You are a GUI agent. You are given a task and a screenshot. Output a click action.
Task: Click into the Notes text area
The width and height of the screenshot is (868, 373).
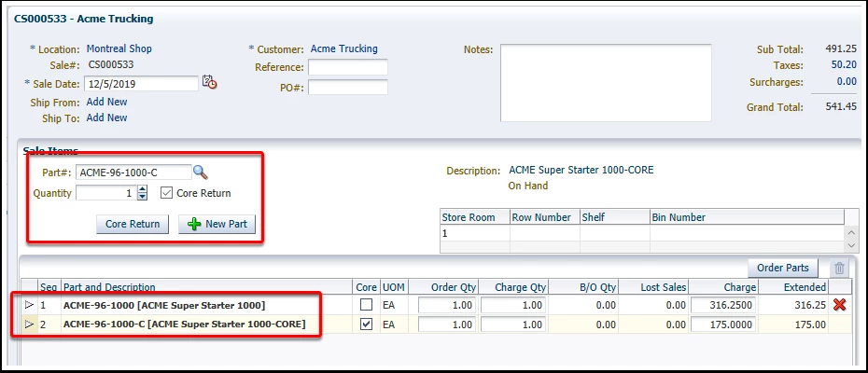(606, 83)
